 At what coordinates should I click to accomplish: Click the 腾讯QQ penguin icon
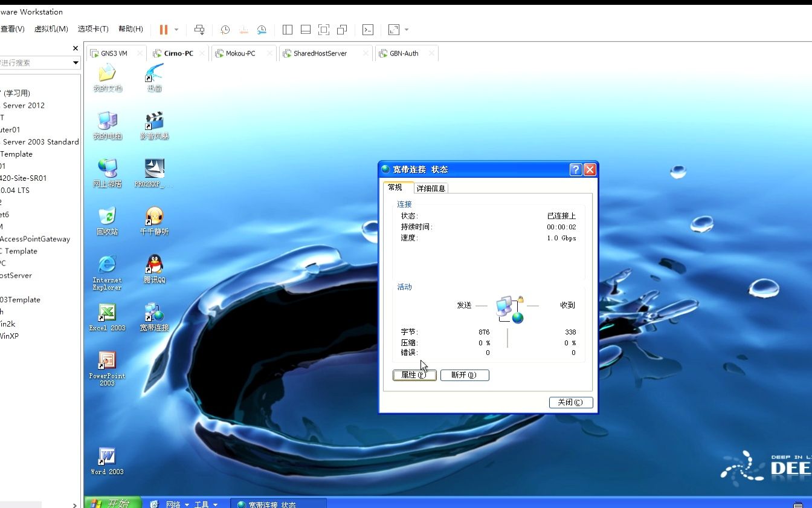coord(154,269)
